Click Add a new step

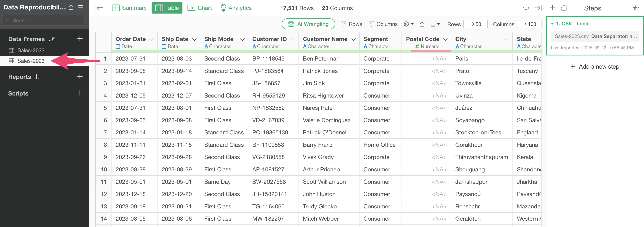point(595,67)
